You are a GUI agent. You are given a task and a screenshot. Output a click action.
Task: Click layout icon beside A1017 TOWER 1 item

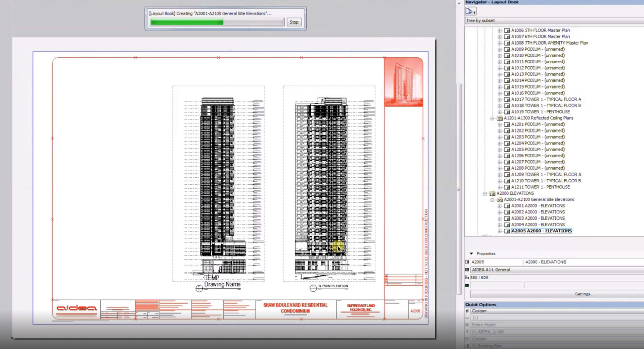click(x=507, y=99)
